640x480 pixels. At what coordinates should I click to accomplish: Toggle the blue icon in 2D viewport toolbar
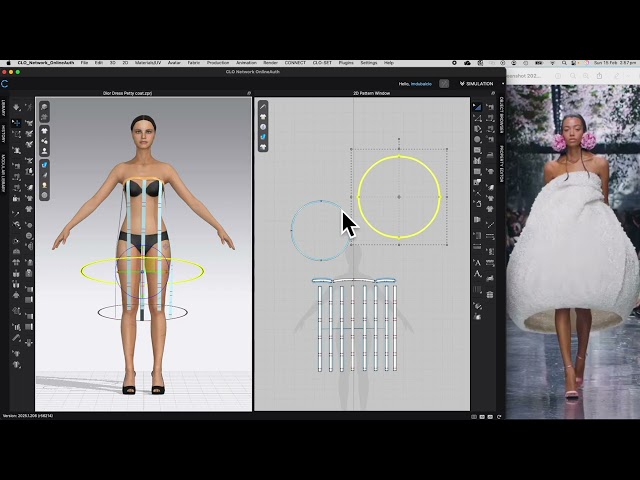[263, 137]
